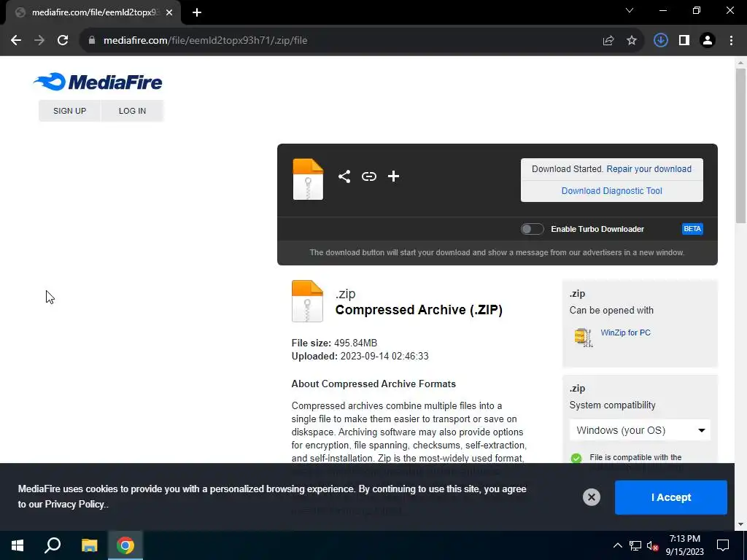
Task: Select the mediafire.com browser tab
Action: click(x=93, y=12)
